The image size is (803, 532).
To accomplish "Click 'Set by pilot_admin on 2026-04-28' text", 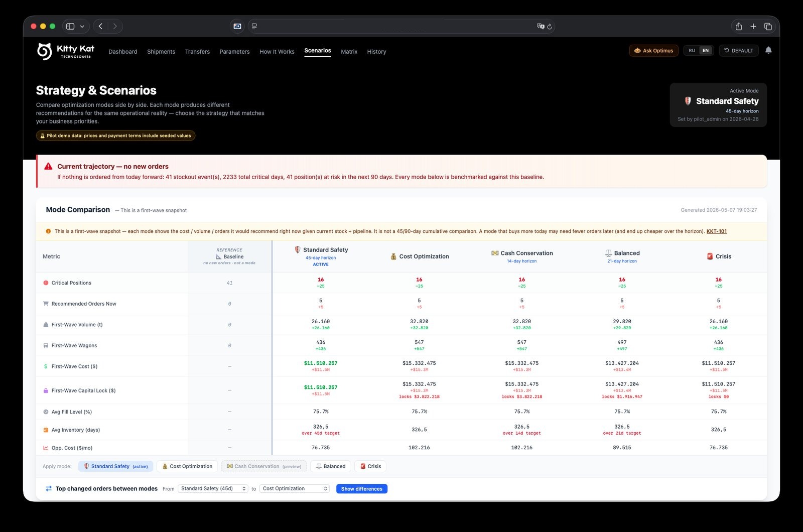I will click(x=718, y=119).
